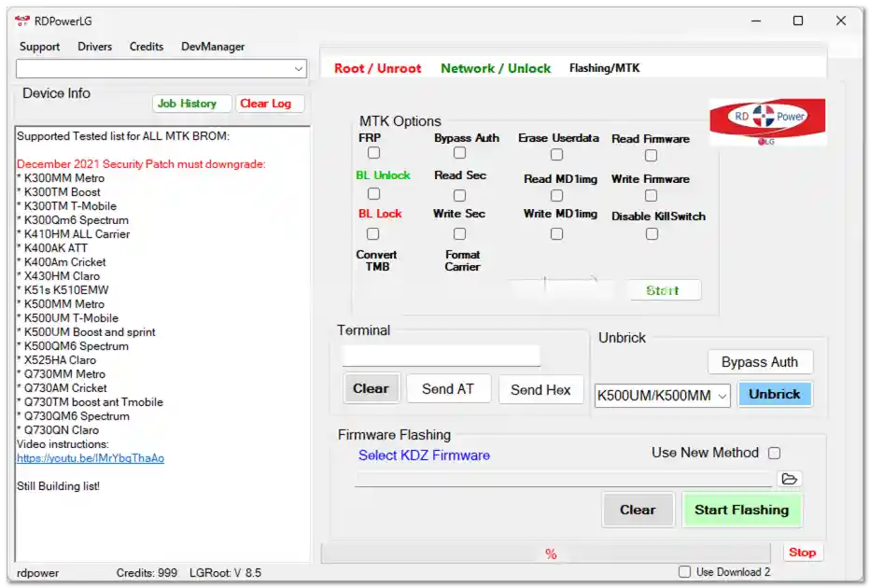The height and width of the screenshot is (588, 870).
Task: Click the Start Flashing button
Action: coord(742,510)
